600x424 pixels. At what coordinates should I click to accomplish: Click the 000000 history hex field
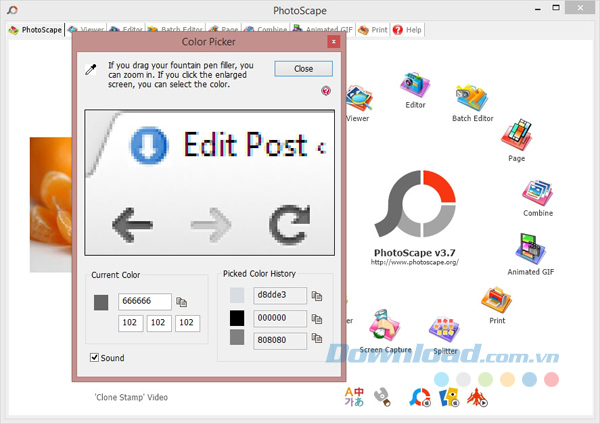click(280, 318)
